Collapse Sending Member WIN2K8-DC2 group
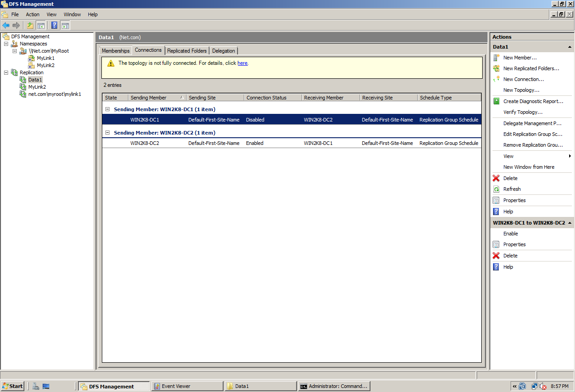The image size is (575, 392). 108,133
